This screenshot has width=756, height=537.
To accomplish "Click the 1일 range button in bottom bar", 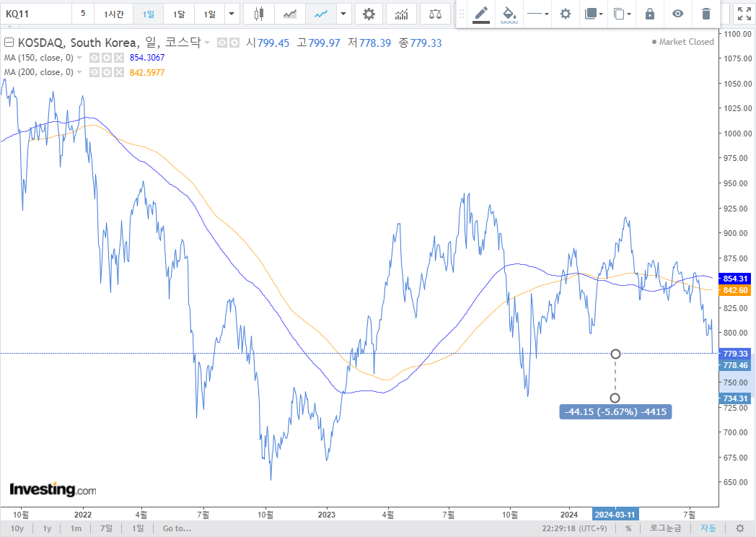I will coord(137,528).
